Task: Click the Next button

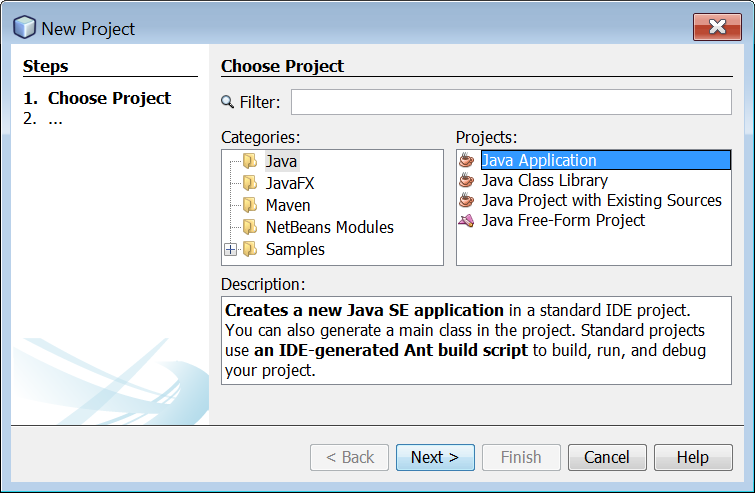Action: pyautogui.click(x=435, y=457)
